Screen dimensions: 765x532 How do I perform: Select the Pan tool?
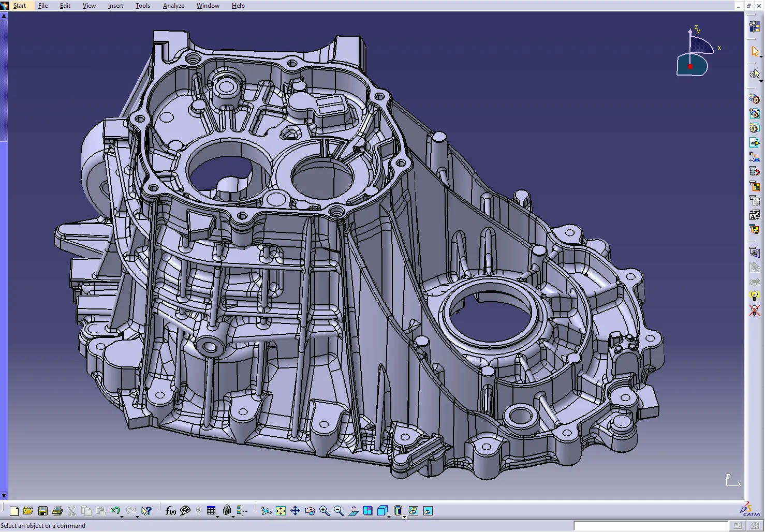(295, 510)
